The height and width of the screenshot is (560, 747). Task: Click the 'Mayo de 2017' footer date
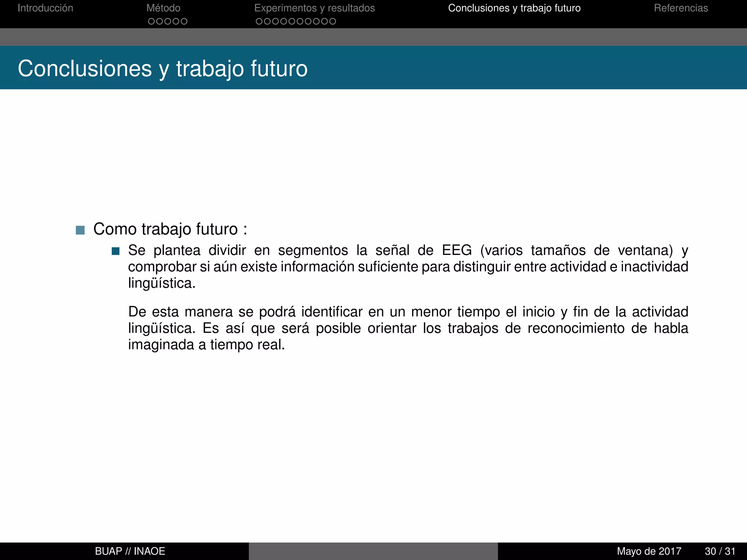(x=649, y=551)
